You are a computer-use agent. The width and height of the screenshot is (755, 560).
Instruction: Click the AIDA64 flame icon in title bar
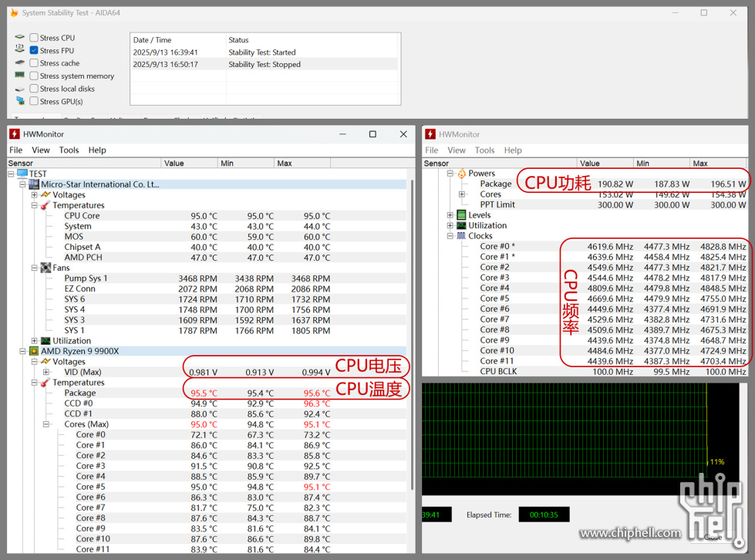(15, 12)
